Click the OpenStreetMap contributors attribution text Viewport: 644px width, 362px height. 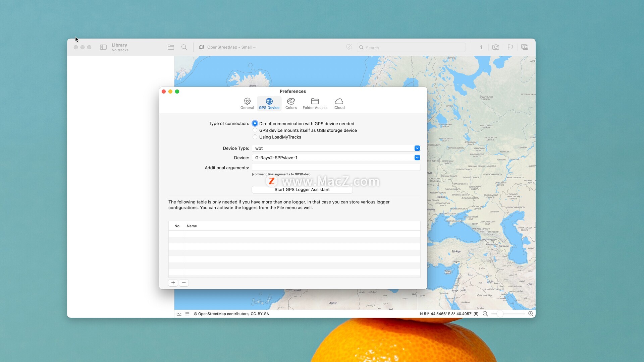(231, 314)
